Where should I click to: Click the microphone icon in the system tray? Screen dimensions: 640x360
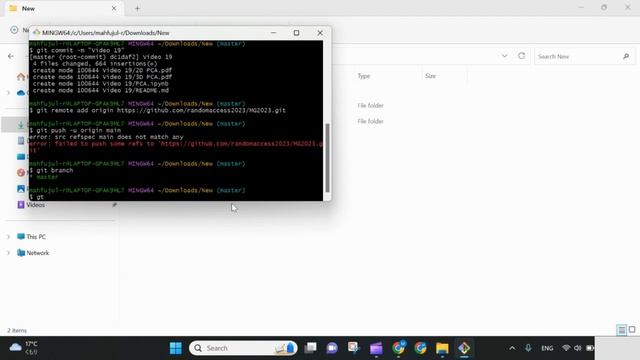pyautogui.click(x=528, y=348)
